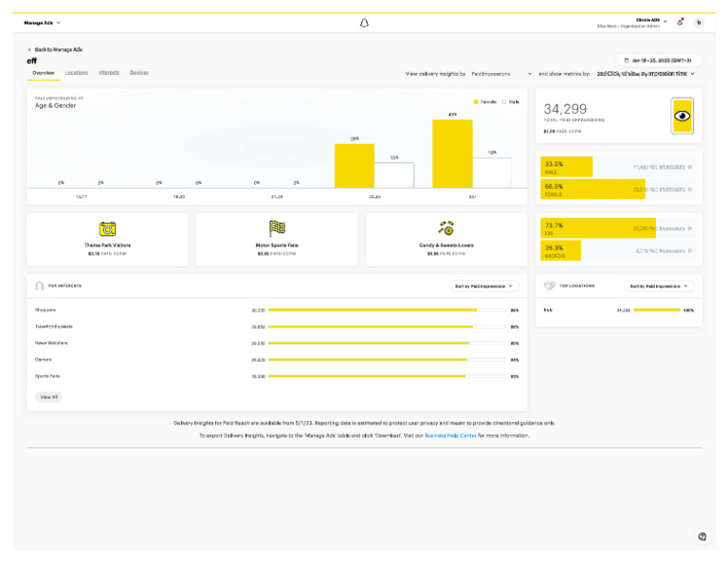Image resolution: width=728 pixels, height=562 pixels.
Task: Open Top Locations sort by dropdown
Action: 660,285
